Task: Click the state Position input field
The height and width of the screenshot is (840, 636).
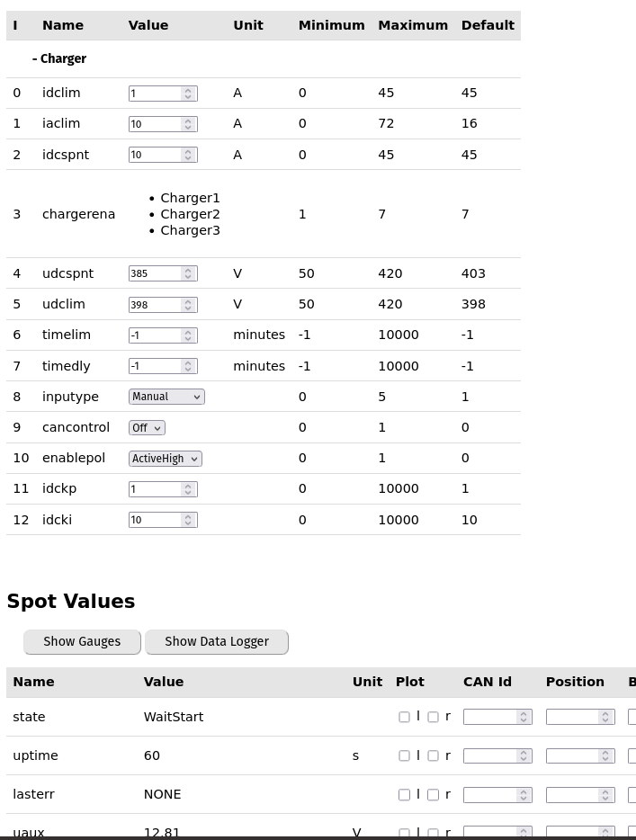Action: [573, 717]
